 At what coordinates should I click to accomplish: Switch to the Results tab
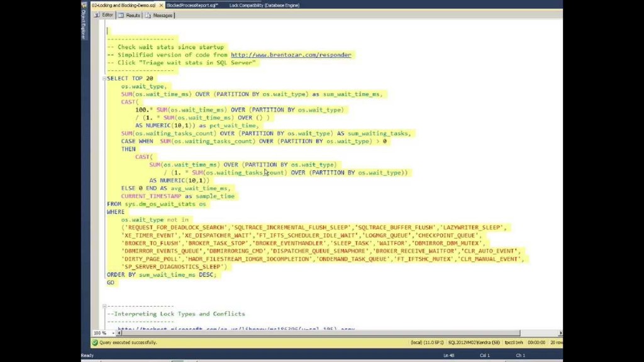click(133, 15)
